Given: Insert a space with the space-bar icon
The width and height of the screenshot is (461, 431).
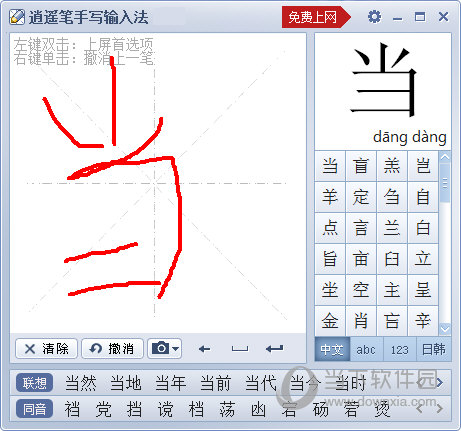Looking at the screenshot, I should [x=240, y=349].
